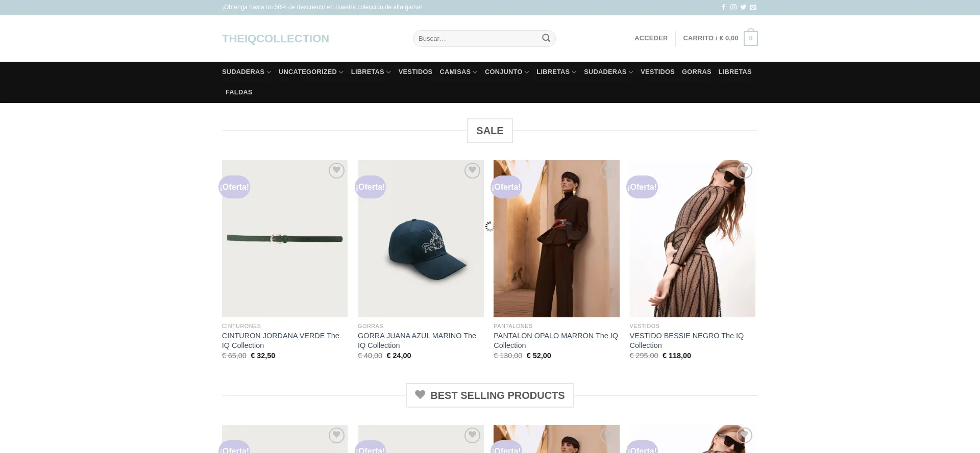The image size is (980, 453).
Task: Add Gorra Juana Azul Marino to wishlist
Action: pyautogui.click(x=472, y=170)
